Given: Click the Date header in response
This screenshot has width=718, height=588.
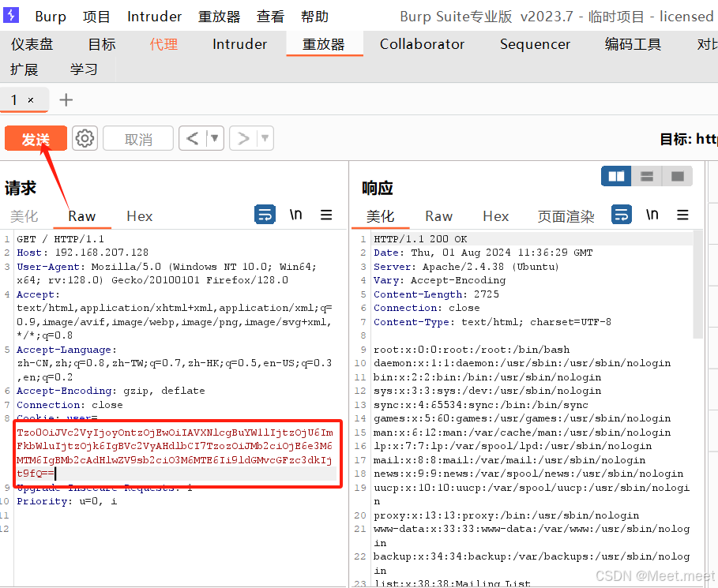Looking at the screenshot, I should [x=483, y=252].
